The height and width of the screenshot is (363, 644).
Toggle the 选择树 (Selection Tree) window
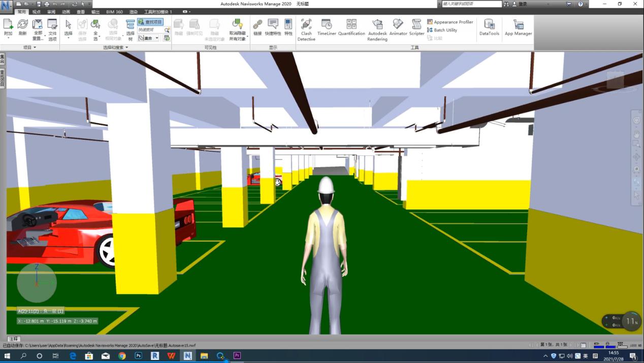(130, 30)
